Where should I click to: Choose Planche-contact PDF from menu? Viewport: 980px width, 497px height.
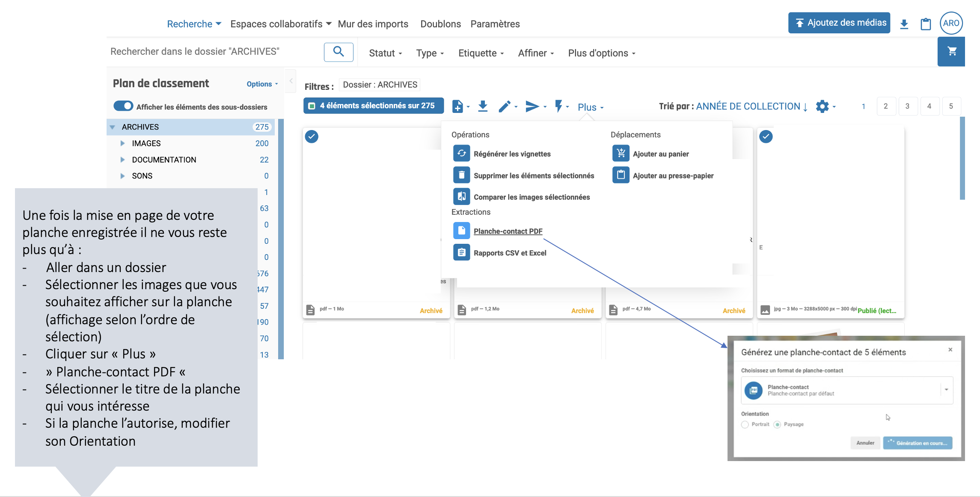click(x=508, y=231)
